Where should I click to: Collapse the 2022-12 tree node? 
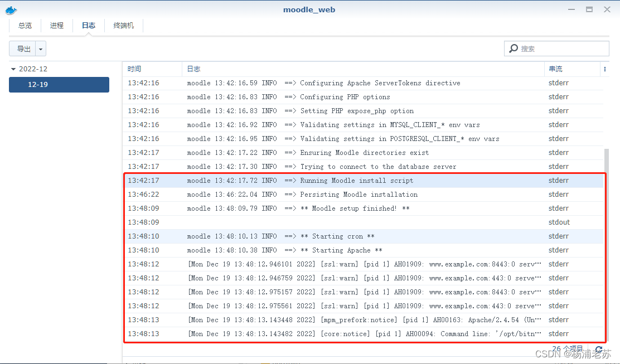(x=13, y=69)
